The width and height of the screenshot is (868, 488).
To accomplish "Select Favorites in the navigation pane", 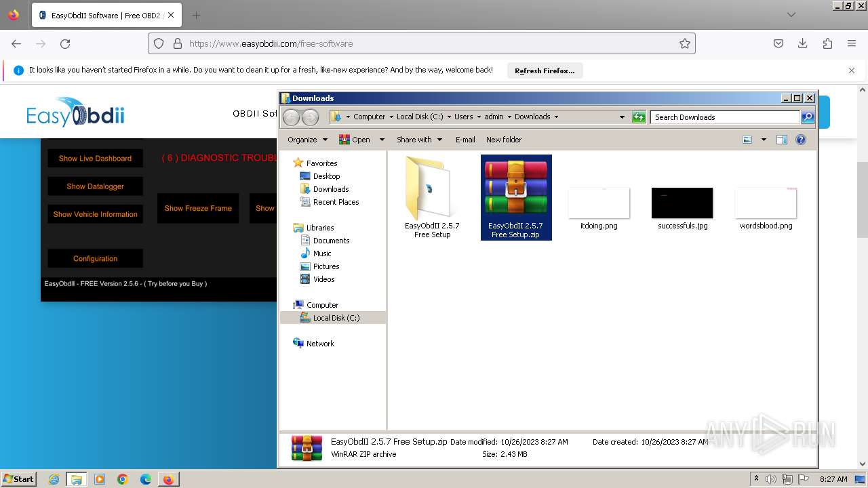I will (x=321, y=163).
